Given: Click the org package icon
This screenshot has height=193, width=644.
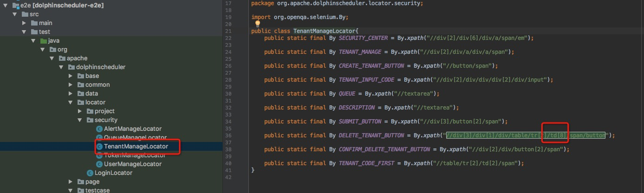Looking at the screenshot, I should click(53, 49).
